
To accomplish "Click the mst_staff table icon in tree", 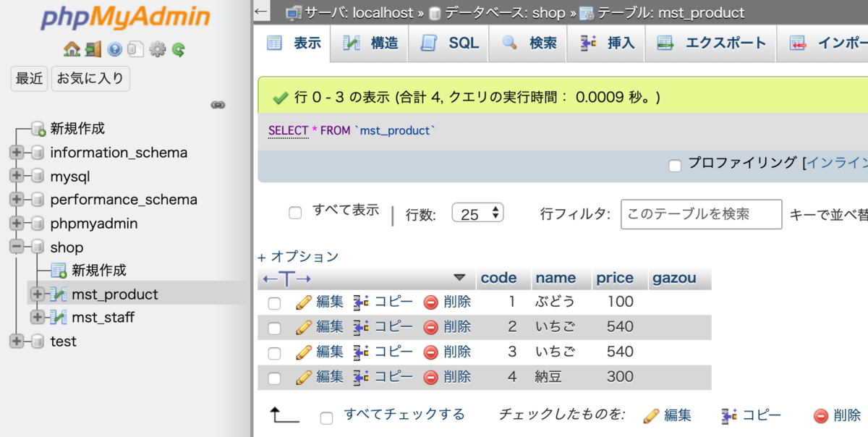I will coord(58,318).
